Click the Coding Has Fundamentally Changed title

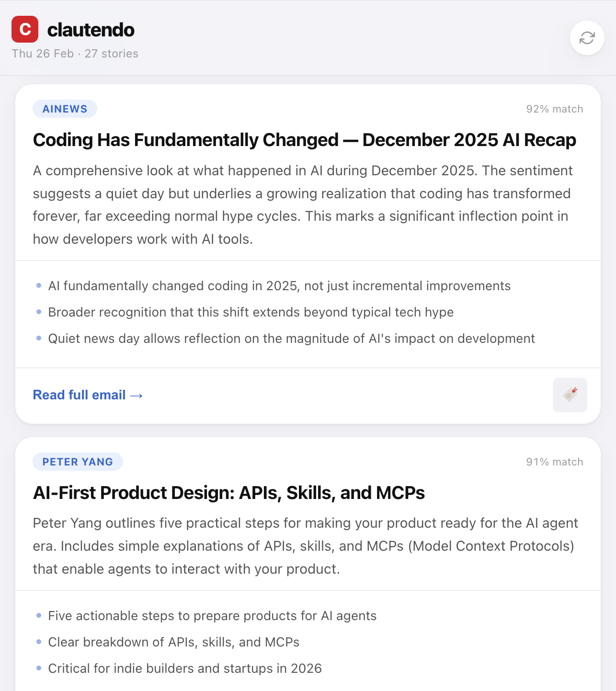[x=305, y=140]
